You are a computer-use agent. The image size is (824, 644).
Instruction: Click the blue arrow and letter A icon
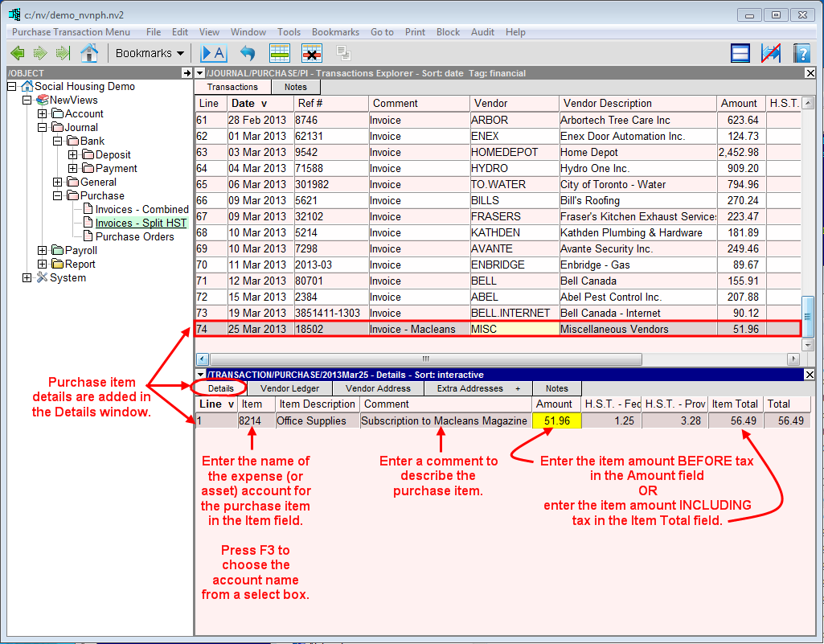(x=214, y=54)
